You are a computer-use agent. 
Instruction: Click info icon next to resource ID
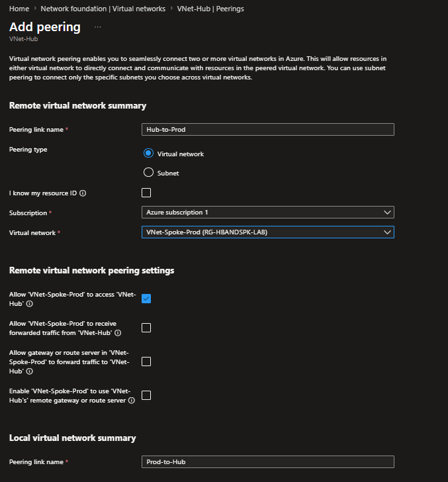point(83,193)
